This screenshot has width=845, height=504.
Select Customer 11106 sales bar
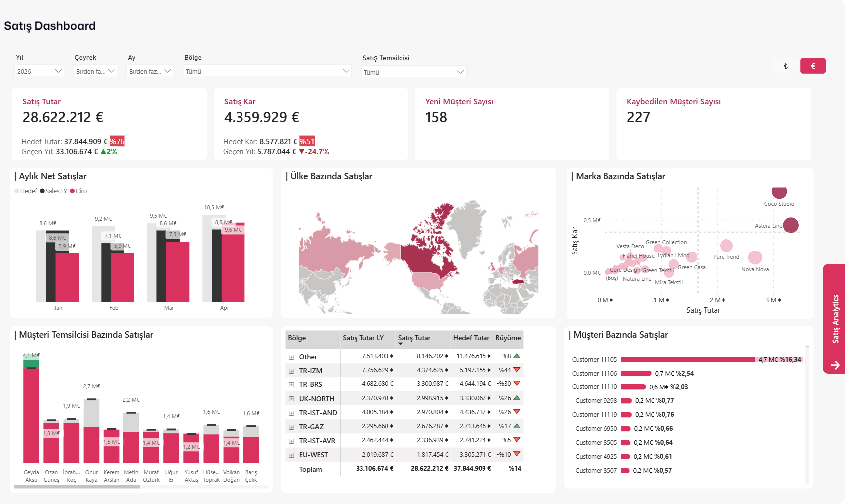pos(636,373)
